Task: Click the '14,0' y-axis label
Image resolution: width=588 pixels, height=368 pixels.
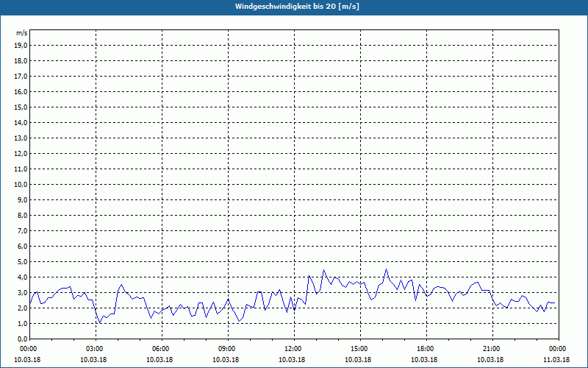Action: [21, 122]
